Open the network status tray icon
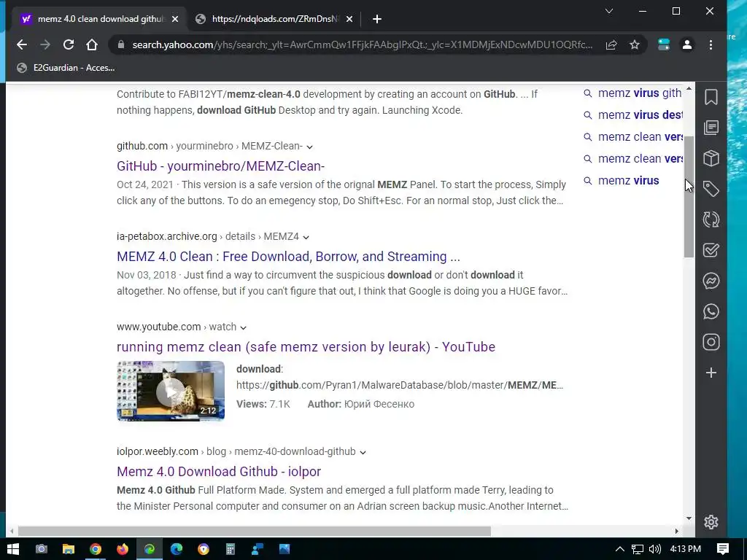747x560 pixels. (638, 549)
